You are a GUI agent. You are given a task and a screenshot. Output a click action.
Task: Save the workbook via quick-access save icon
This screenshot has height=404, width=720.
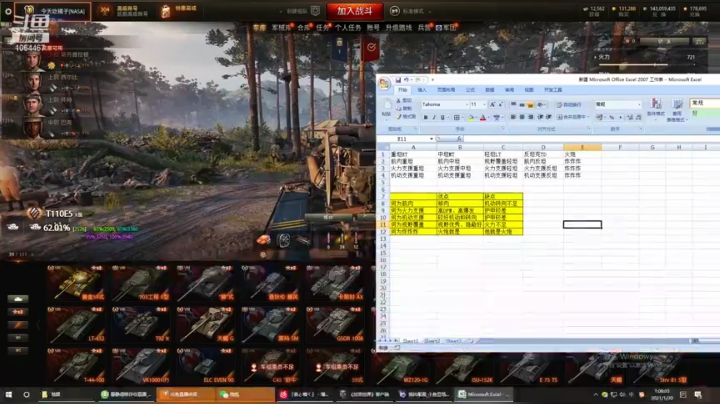pyautogui.click(x=398, y=80)
